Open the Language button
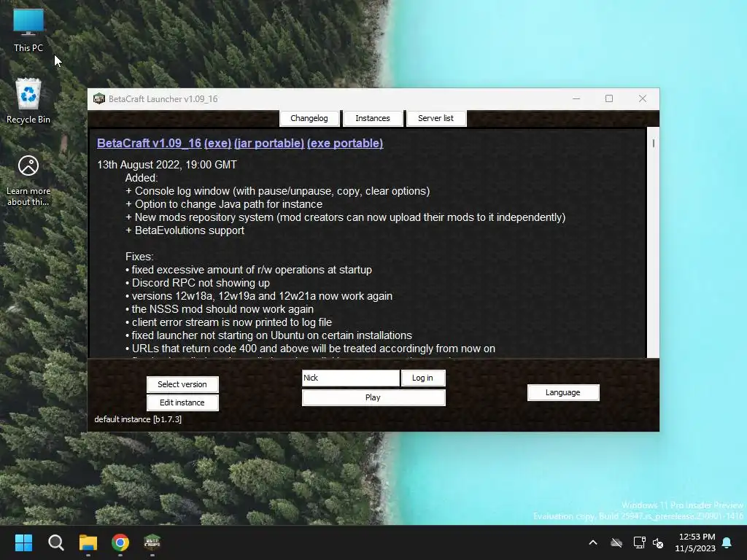 pyautogui.click(x=563, y=392)
